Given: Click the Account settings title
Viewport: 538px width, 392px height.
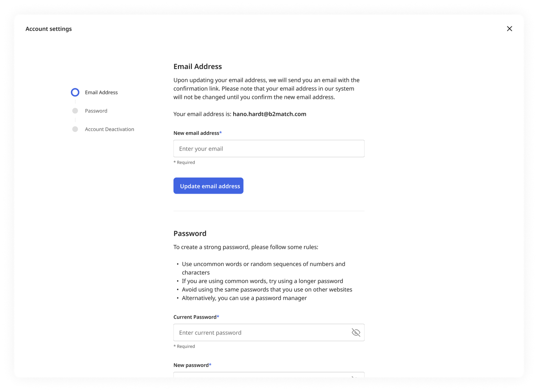Looking at the screenshot, I should 49,29.
